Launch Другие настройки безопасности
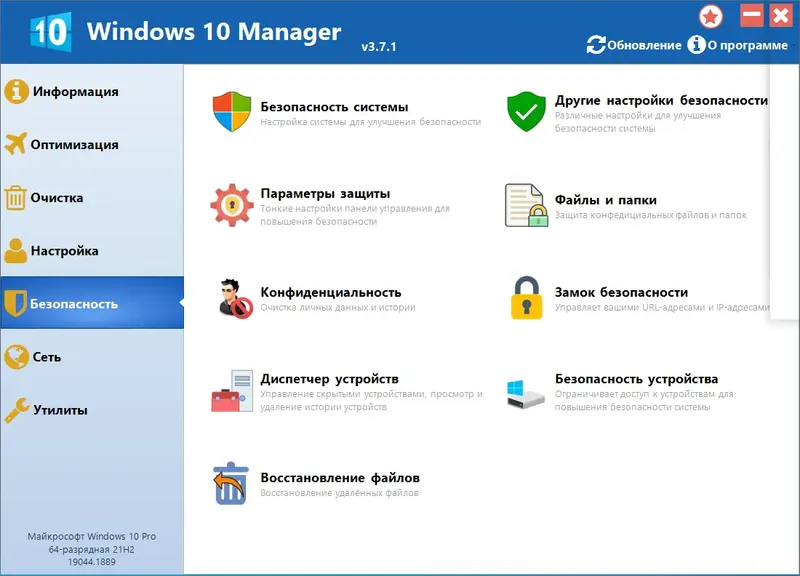800x576 pixels. pyautogui.click(x=661, y=101)
